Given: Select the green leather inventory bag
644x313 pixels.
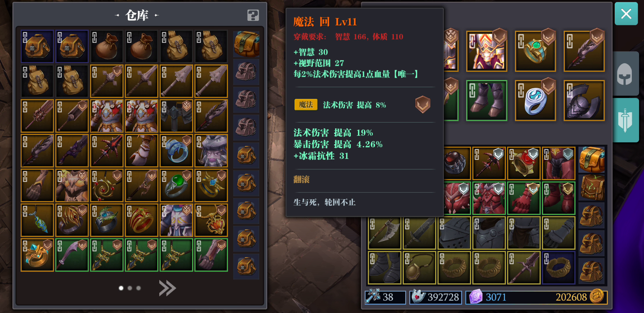Looking at the screenshot, I should [x=591, y=188].
